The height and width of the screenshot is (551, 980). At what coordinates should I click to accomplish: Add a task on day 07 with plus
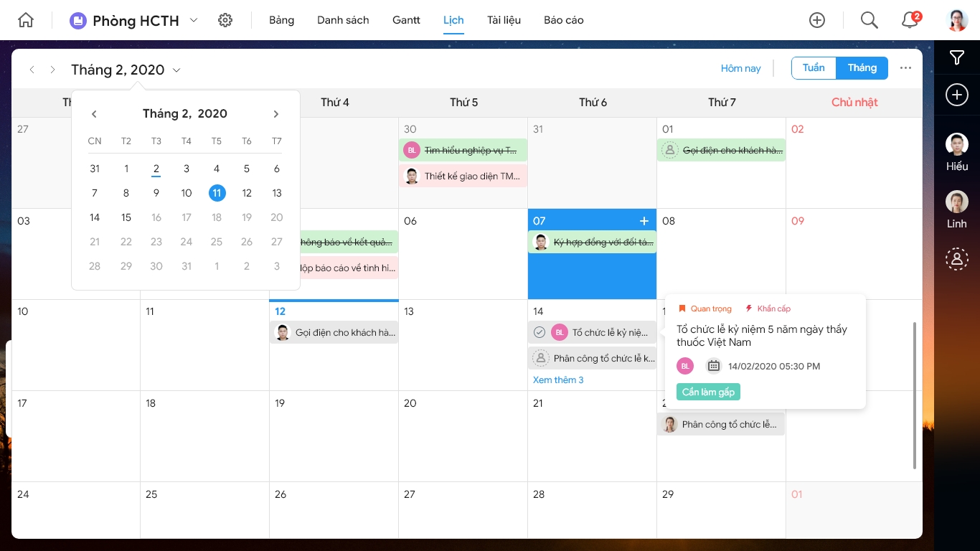644,221
